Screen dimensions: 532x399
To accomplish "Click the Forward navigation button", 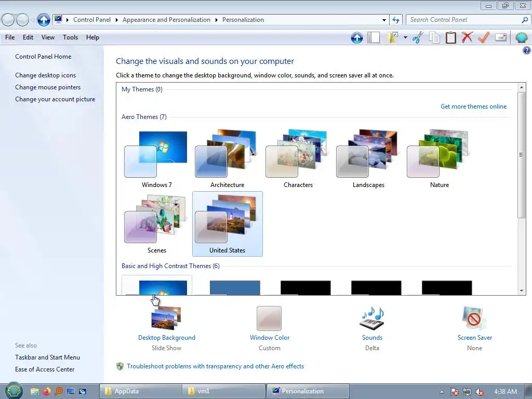I will tap(22, 20).
